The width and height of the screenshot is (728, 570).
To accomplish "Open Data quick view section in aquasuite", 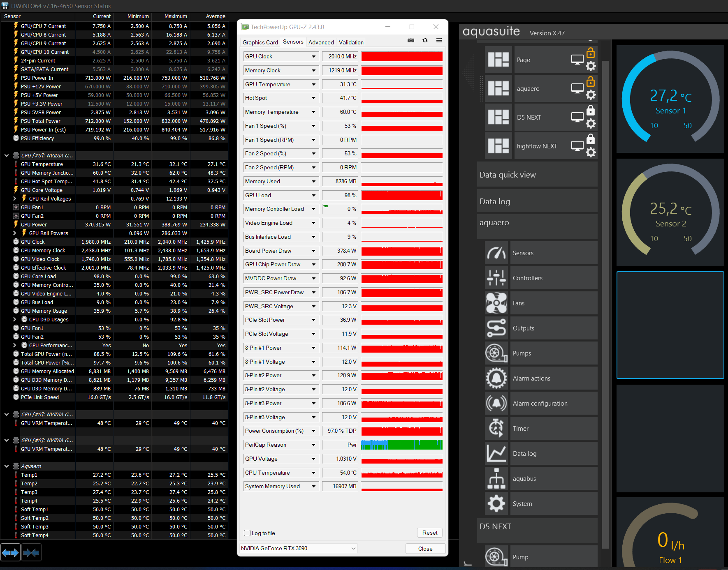I will click(x=537, y=175).
